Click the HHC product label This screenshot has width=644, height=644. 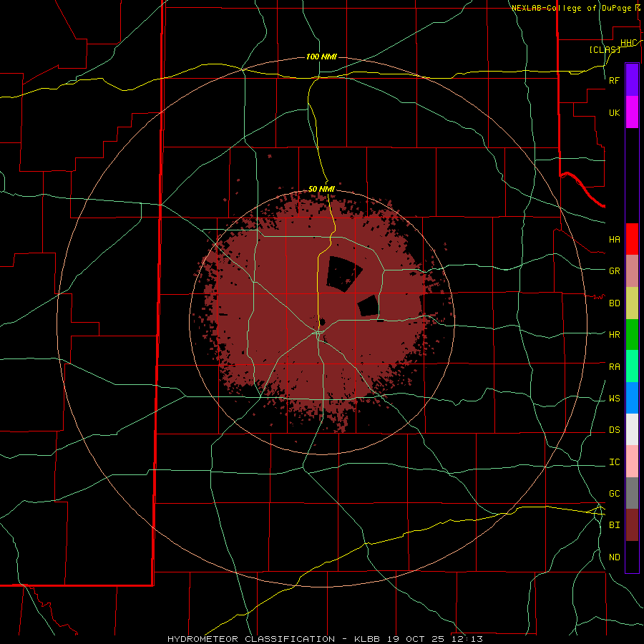pyautogui.click(x=629, y=43)
